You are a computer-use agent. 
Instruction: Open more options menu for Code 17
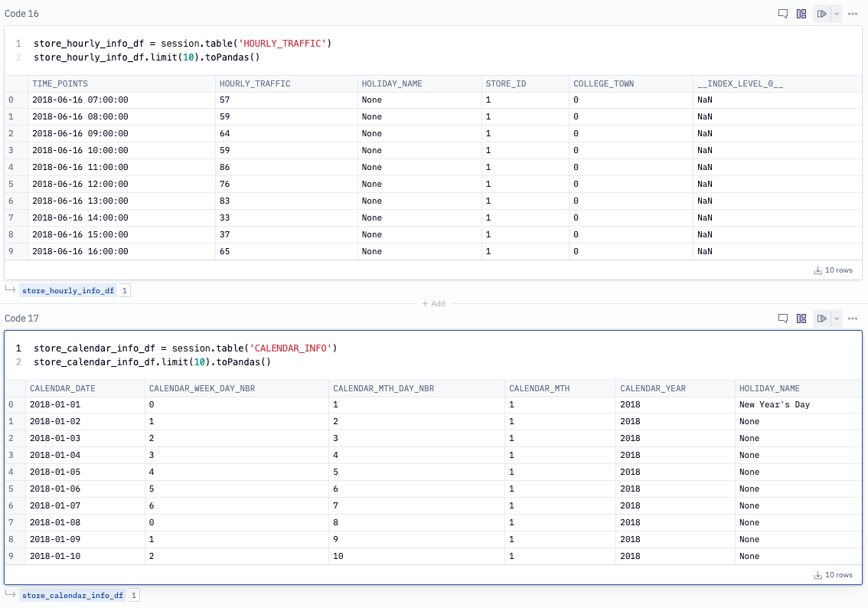click(853, 319)
